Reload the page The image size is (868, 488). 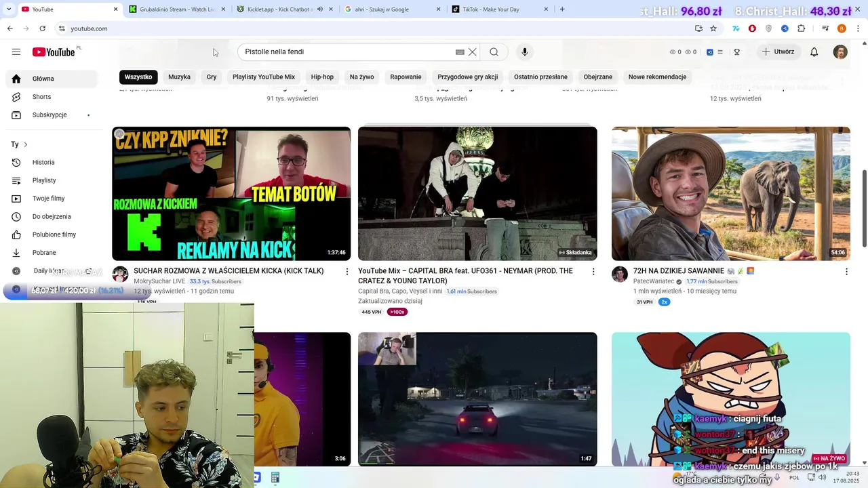pos(42,28)
